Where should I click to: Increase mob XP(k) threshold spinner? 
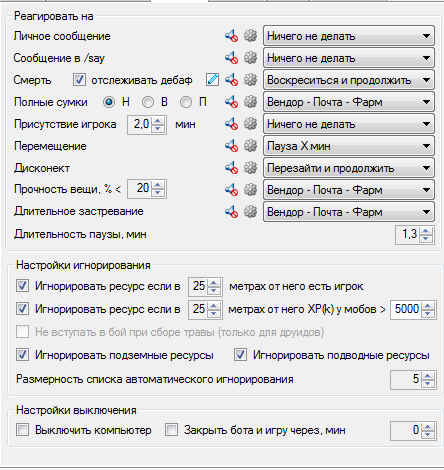(x=428, y=306)
